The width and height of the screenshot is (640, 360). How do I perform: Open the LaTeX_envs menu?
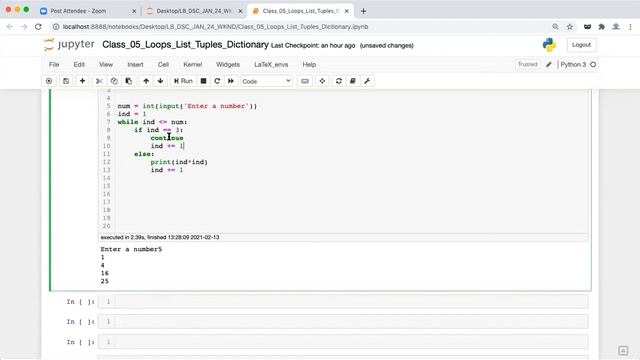pyautogui.click(x=271, y=64)
